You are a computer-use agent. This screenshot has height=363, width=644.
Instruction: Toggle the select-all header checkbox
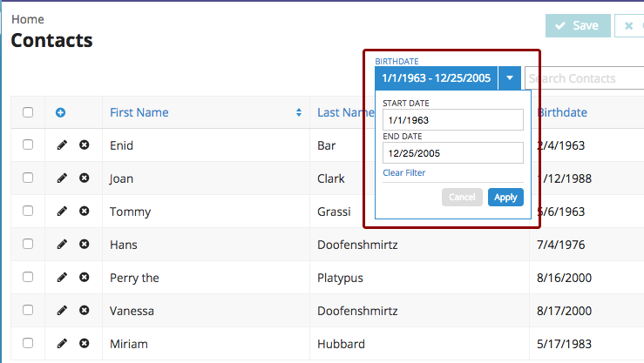28,112
